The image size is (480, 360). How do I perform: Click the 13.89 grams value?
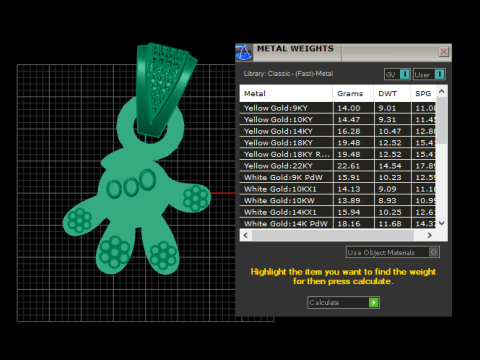tap(349, 200)
